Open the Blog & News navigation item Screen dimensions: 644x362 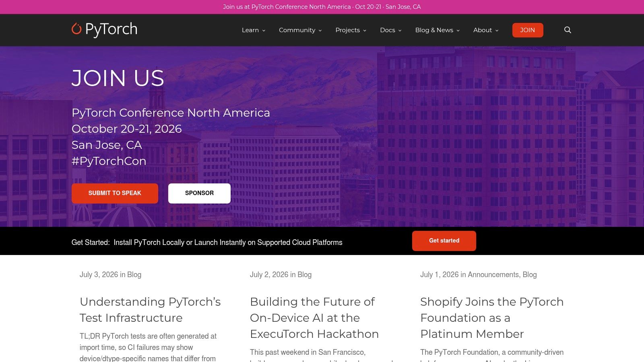pyautogui.click(x=434, y=30)
